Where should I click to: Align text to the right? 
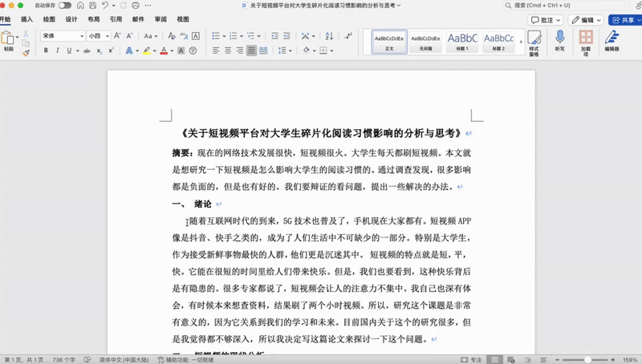coord(239,51)
